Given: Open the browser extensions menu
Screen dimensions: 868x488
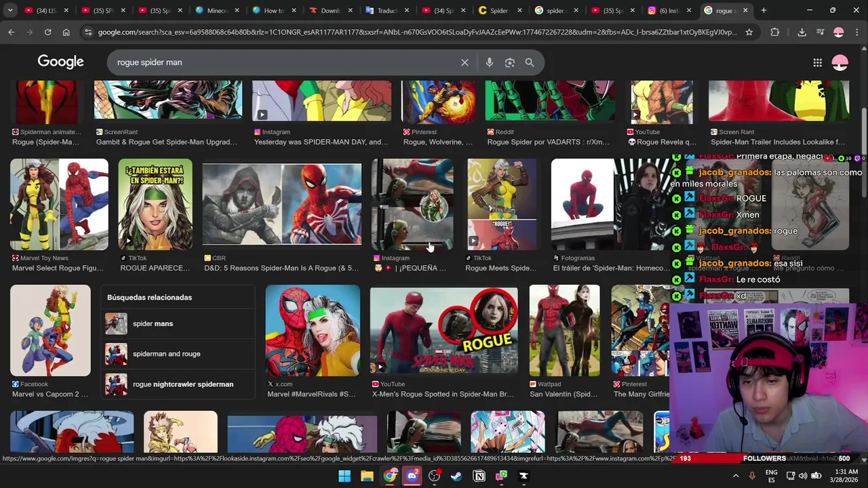Looking at the screenshot, I should pyautogui.click(x=775, y=32).
